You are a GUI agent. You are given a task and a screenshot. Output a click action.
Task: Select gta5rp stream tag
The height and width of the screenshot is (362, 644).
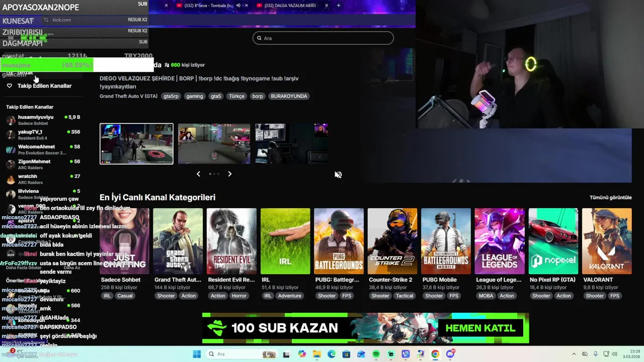[x=171, y=96]
